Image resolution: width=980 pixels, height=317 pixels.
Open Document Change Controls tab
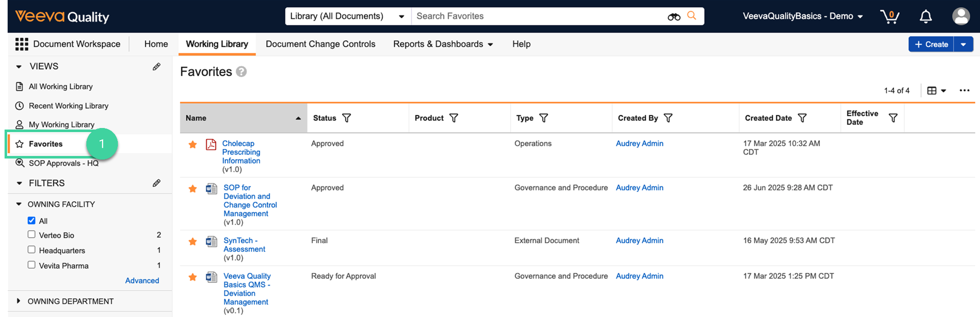click(x=321, y=44)
